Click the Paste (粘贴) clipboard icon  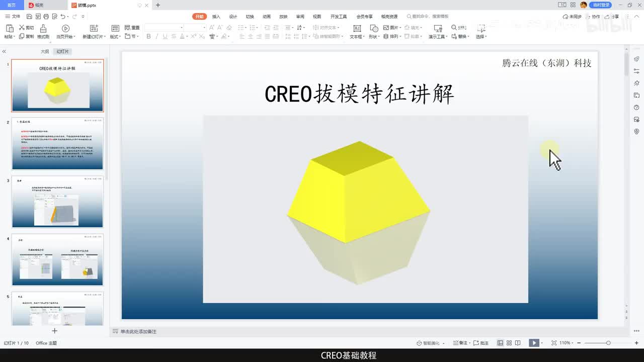[x=9, y=28]
